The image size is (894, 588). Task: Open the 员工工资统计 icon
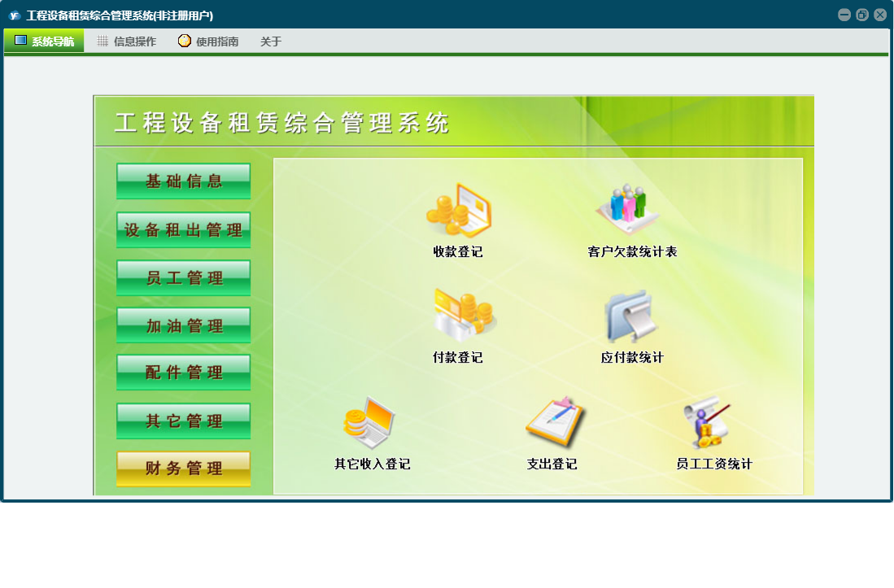[x=707, y=422]
